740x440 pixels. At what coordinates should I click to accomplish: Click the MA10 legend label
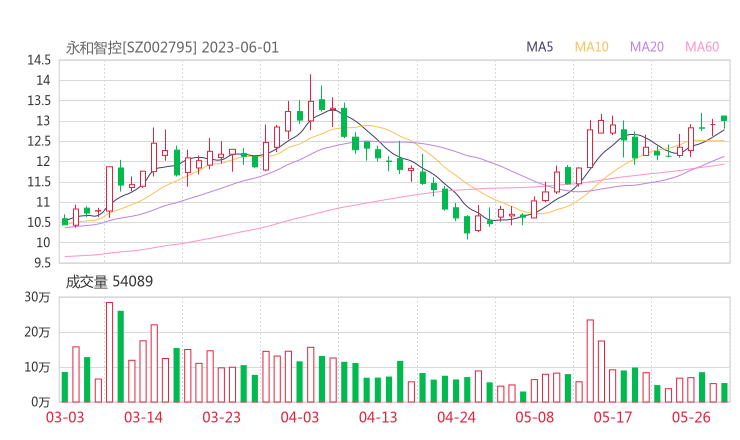[x=591, y=47]
